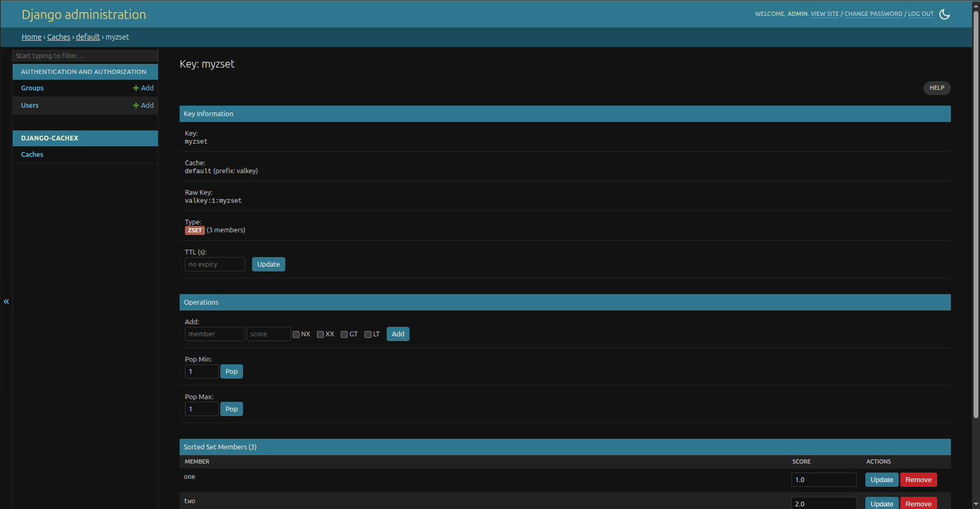Viewport: 980px width, 509px height.
Task: Open the Help button
Action: [937, 88]
